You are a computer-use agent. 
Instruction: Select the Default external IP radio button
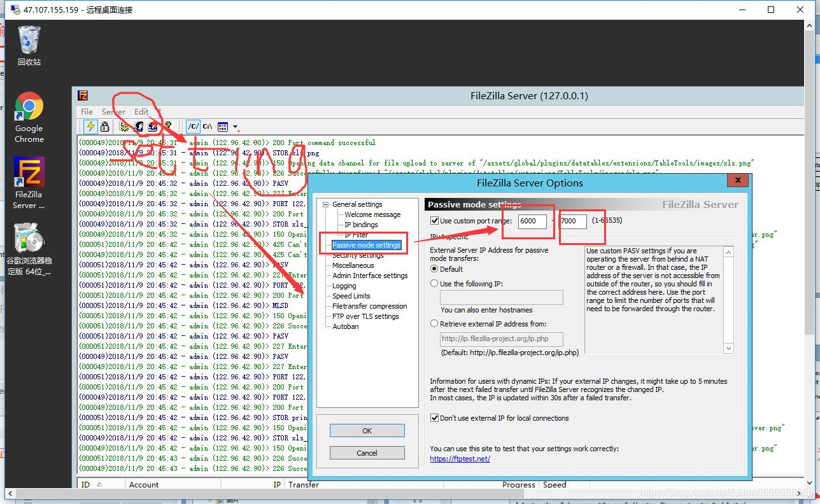pyautogui.click(x=435, y=269)
